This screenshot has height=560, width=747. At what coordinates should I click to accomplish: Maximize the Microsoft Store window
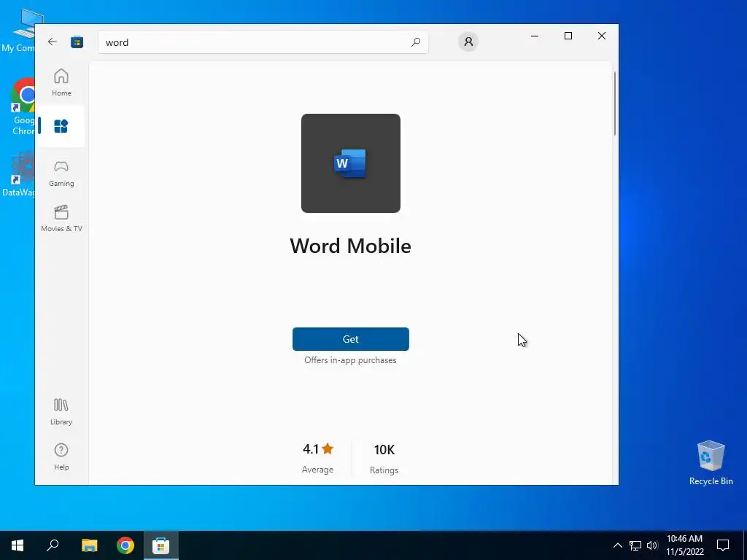point(568,36)
